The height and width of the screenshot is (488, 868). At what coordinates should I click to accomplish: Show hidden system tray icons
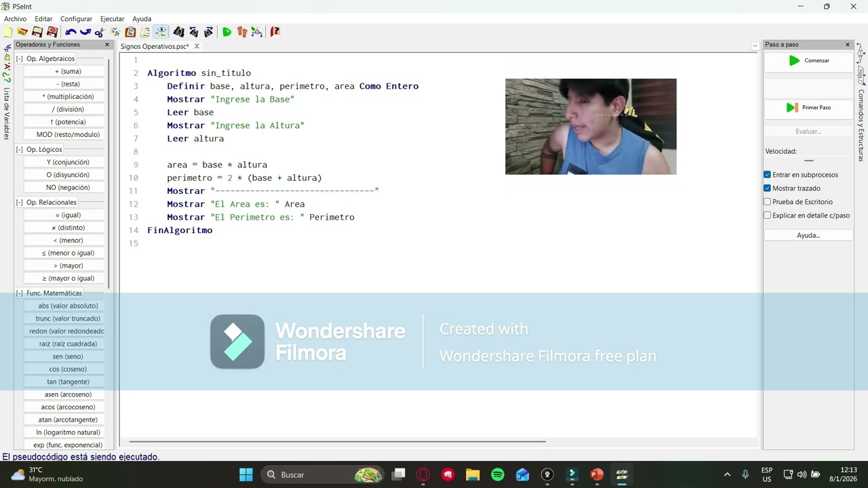pyautogui.click(x=727, y=474)
